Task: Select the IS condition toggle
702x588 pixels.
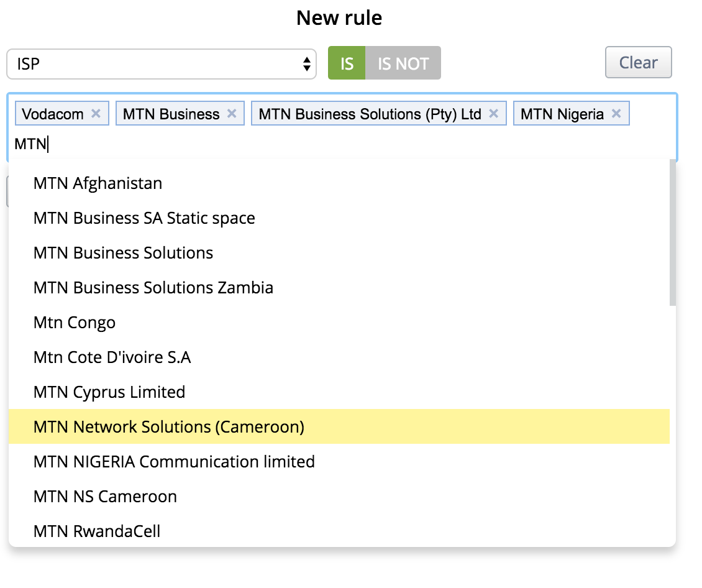Action: point(347,63)
